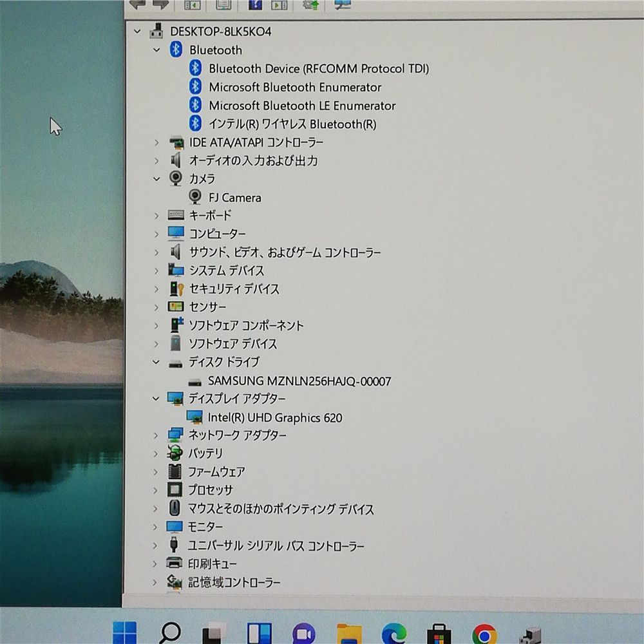Expand the プロセッサ category
This screenshot has width=644, height=644.
(156, 490)
